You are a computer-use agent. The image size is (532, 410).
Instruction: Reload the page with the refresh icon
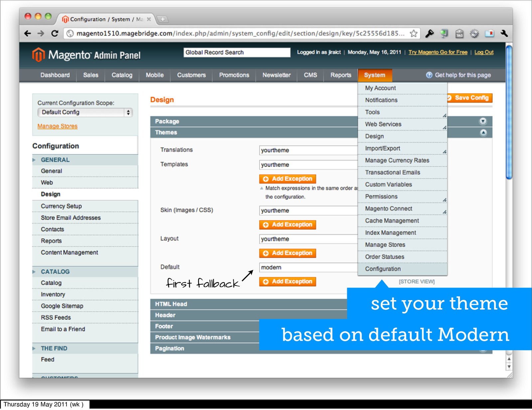tap(55, 33)
